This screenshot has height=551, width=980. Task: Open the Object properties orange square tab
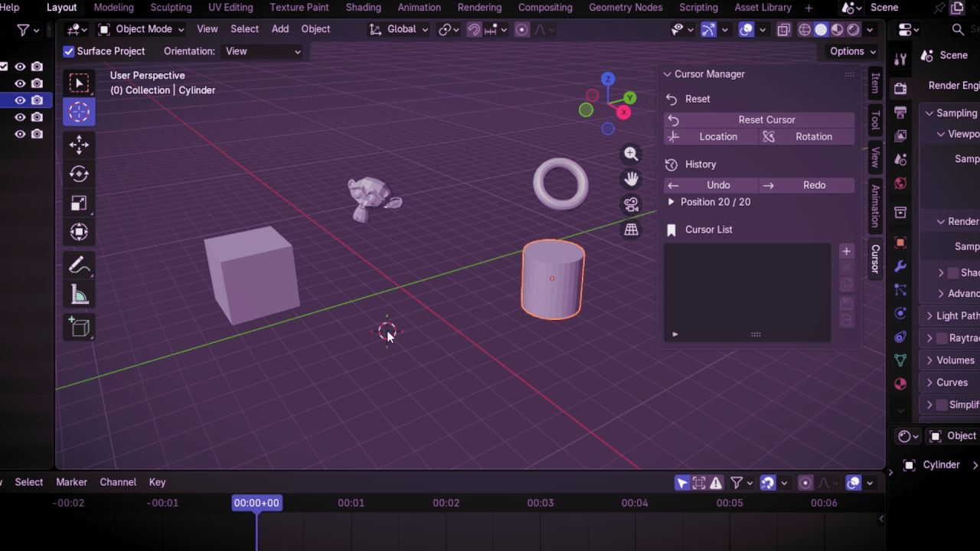[x=900, y=243]
